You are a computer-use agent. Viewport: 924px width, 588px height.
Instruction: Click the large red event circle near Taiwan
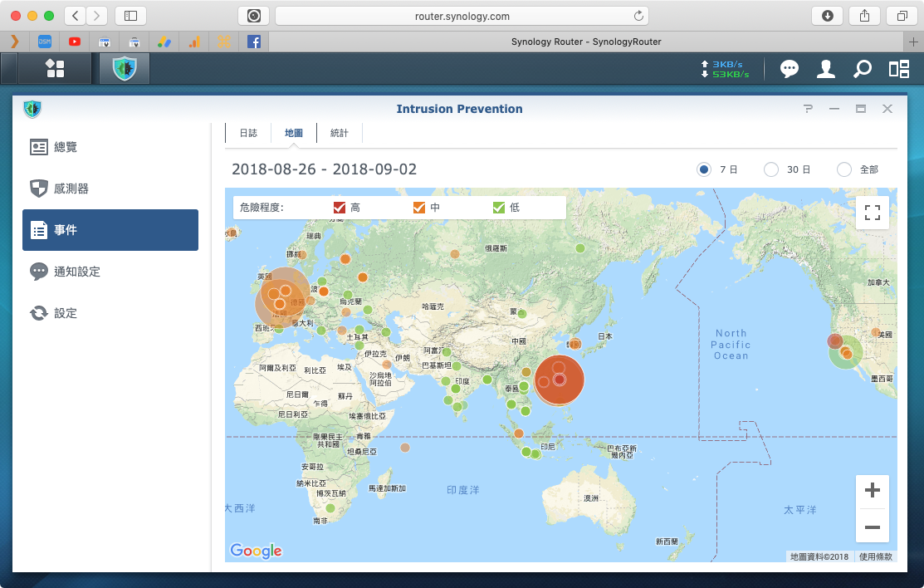(560, 380)
